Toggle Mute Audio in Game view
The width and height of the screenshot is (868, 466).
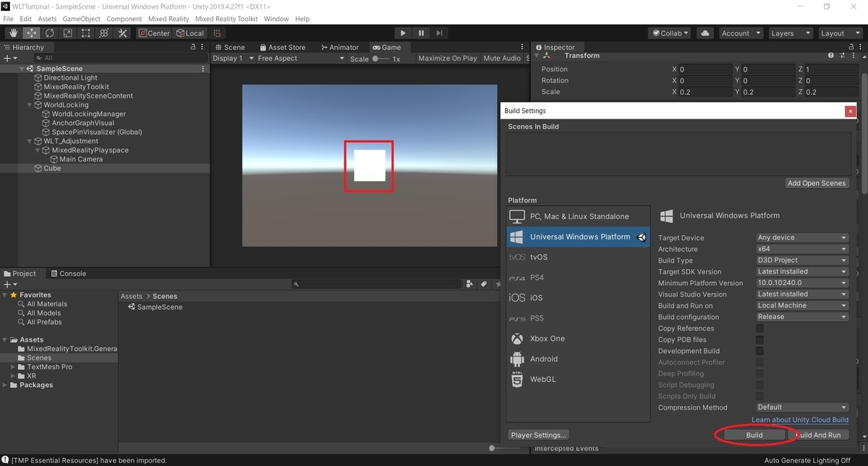[502, 58]
